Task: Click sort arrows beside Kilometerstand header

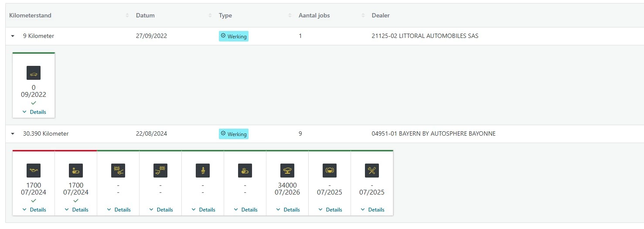Action: coord(127,15)
